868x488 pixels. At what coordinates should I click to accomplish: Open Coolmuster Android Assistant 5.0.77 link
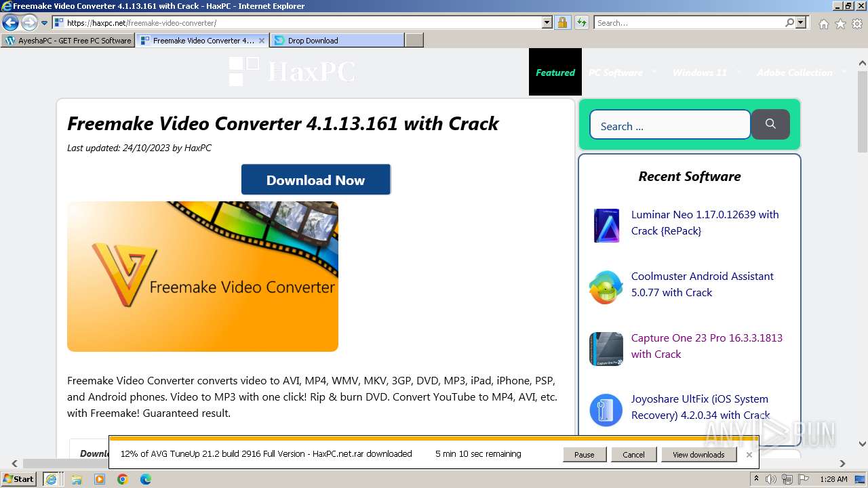coord(703,284)
